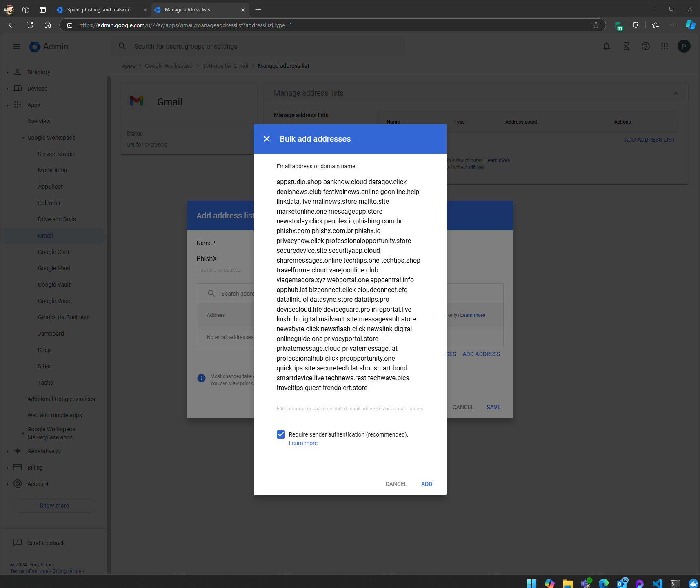Viewport: 700px width, 588px height.
Task: Open Terms of service link
Action: tap(29, 571)
